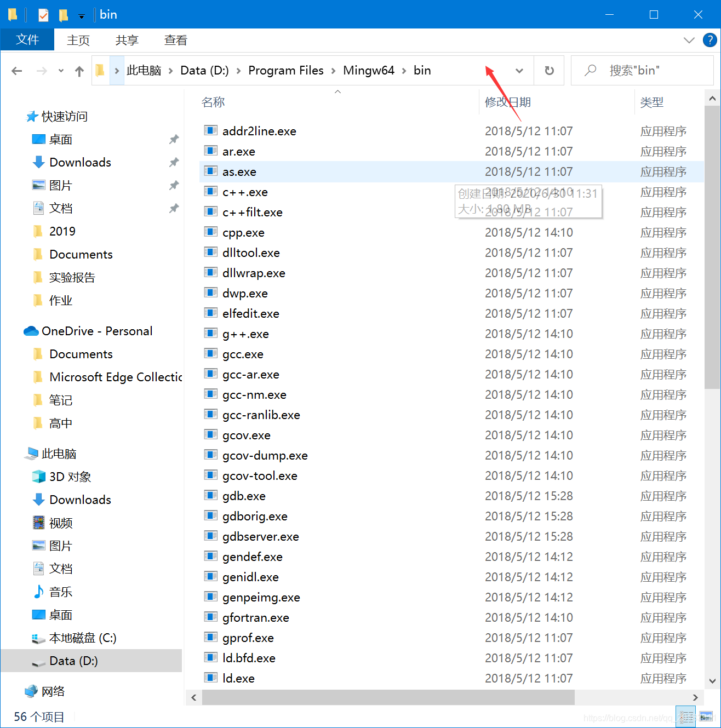Screen dimensions: 721x728
Task: Switch to the 查看 ribbon tab
Action: 176,40
